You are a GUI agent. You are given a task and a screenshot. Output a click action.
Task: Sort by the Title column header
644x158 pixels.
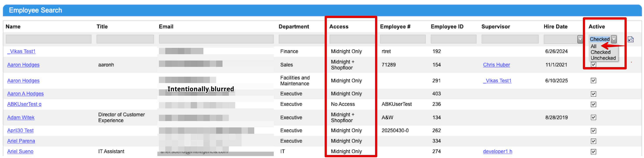(x=102, y=27)
